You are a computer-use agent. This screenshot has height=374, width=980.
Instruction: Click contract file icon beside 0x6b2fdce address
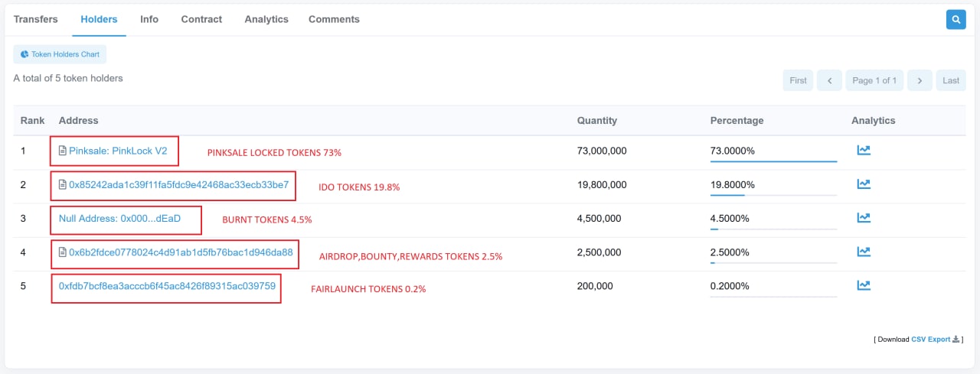pos(63,252)
